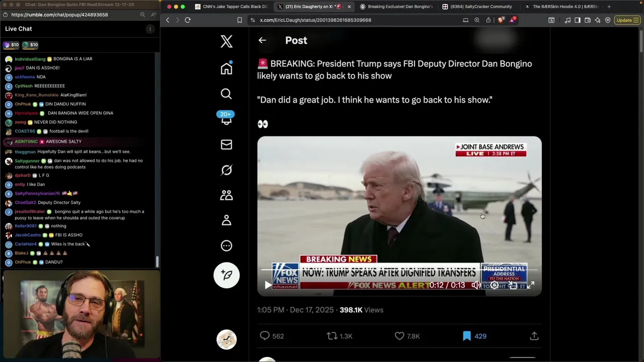The image size is (644, 362).
Task: Repost the post showing 1.3K reposts
Action: 340,336
